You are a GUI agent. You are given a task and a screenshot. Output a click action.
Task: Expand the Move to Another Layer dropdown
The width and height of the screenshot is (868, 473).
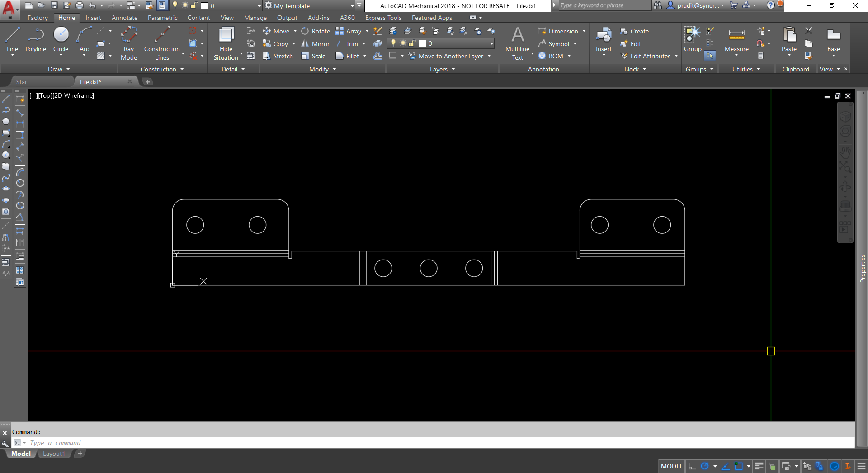pos(490,56)
